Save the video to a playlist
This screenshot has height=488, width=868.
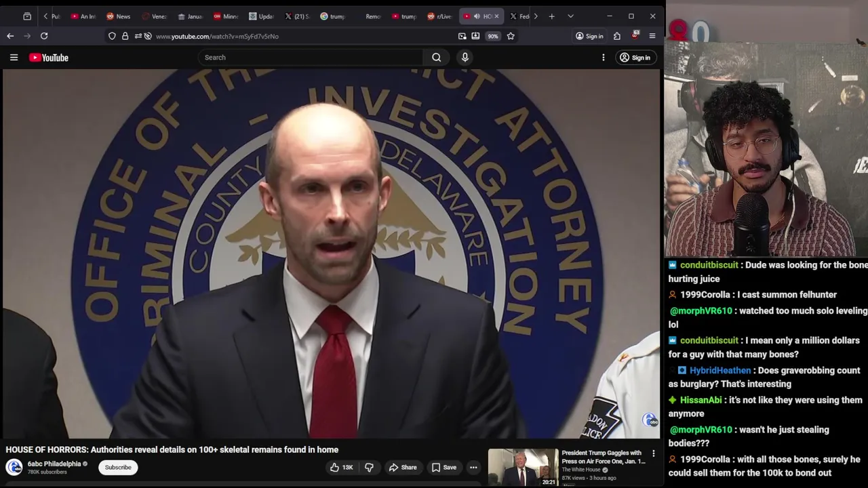[444, 467]
